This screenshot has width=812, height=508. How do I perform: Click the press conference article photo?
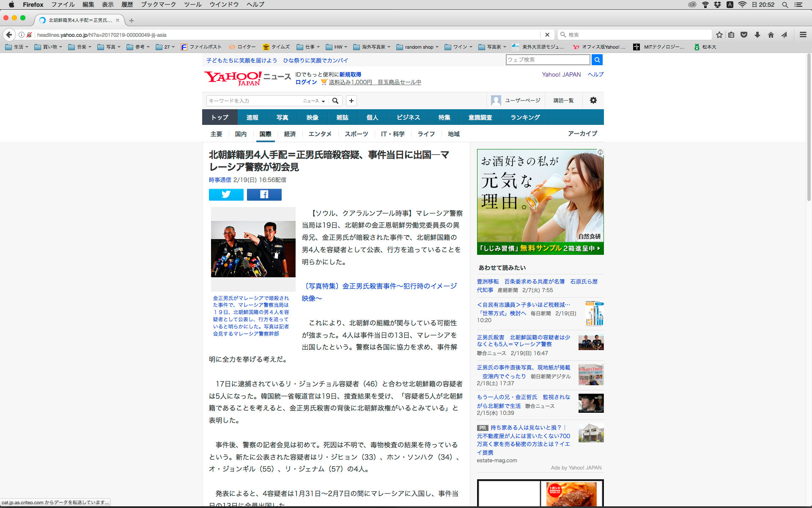click(x=253, y=248)
